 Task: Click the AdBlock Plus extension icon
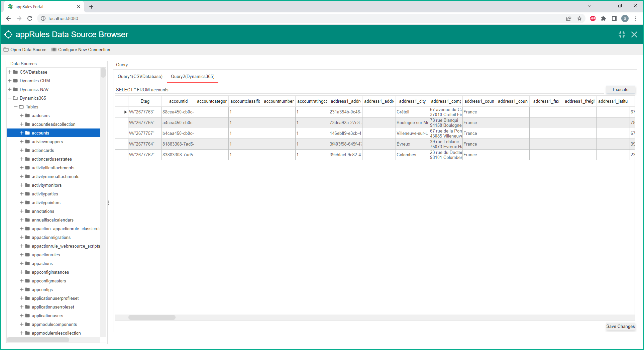593,18
